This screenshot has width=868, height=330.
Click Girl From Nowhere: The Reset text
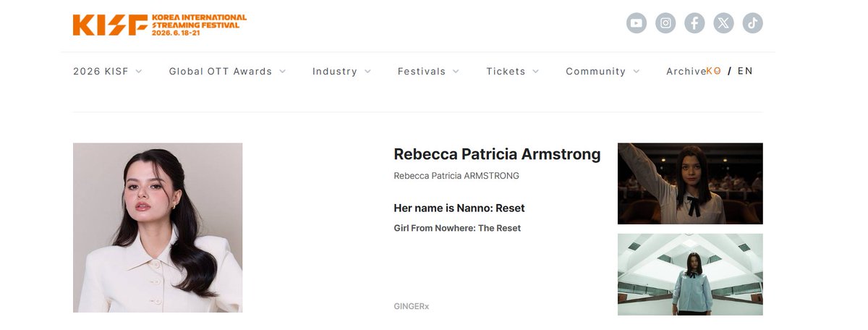[457, 228]
